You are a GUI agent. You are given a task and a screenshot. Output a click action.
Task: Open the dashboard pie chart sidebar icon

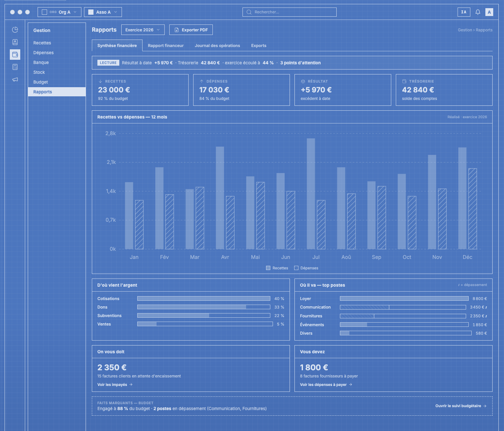tap(15, 30)
